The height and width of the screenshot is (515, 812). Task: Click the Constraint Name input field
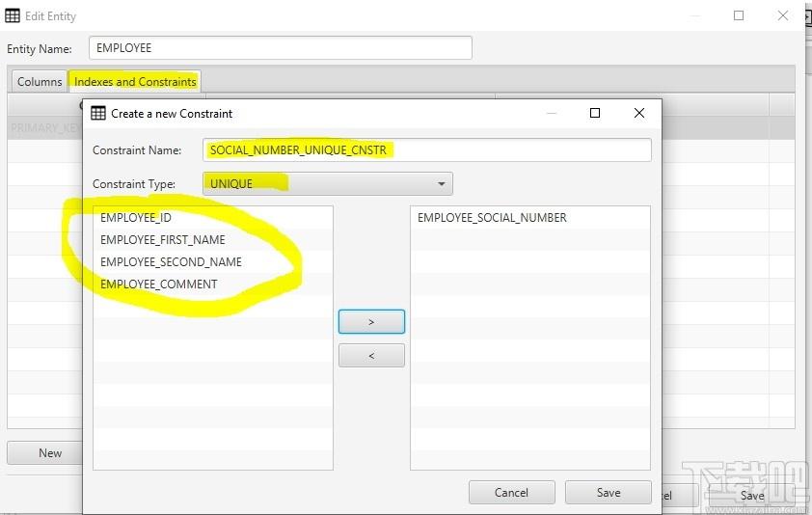tap(427, 150)
